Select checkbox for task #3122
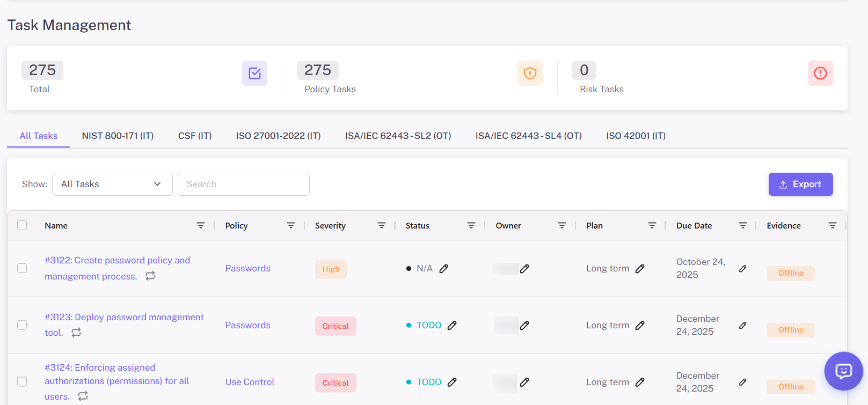The height and width of the screenshot is (405, 868). click(x=22, y=268)
